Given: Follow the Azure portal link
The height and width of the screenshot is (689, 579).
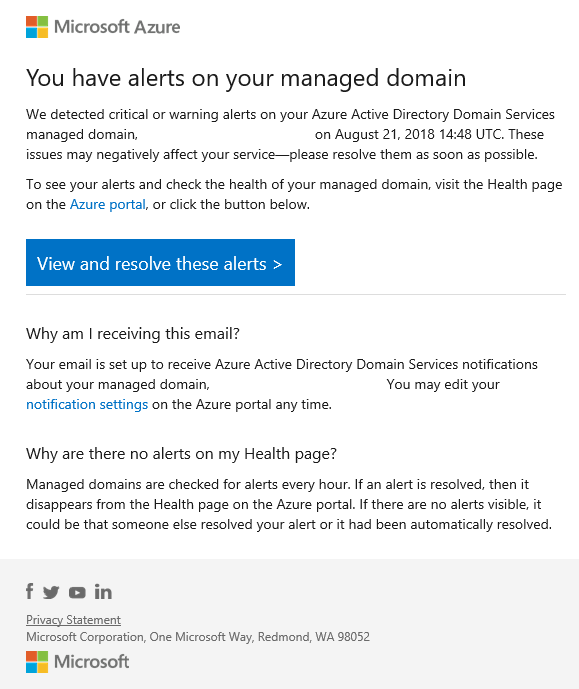Looking at the screenshot, I should (108, 205).
